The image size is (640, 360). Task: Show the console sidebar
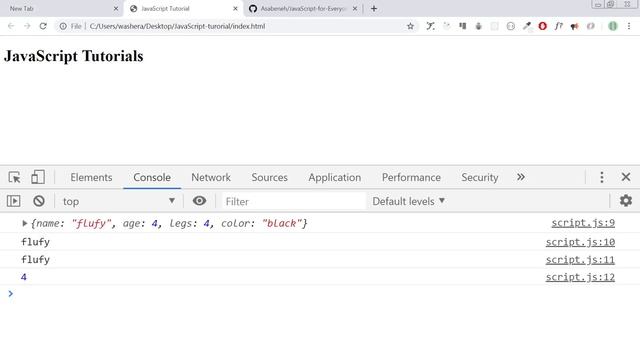click(13, 201)
